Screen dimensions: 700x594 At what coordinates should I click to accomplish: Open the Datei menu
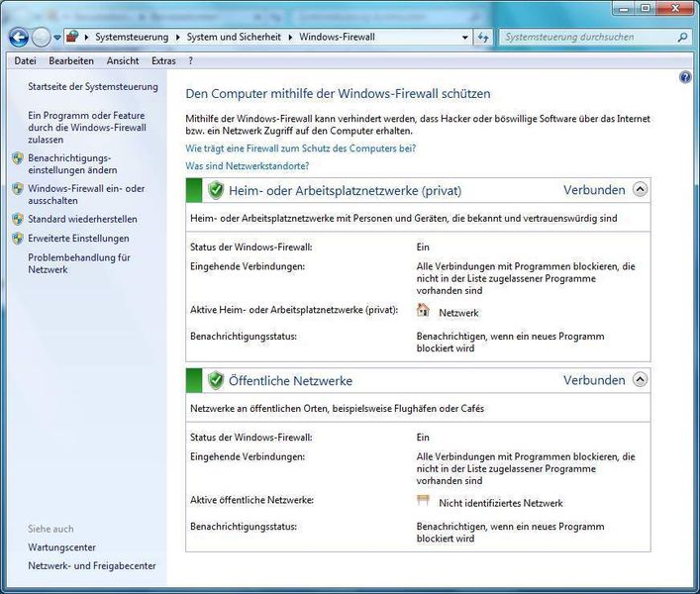25,61
